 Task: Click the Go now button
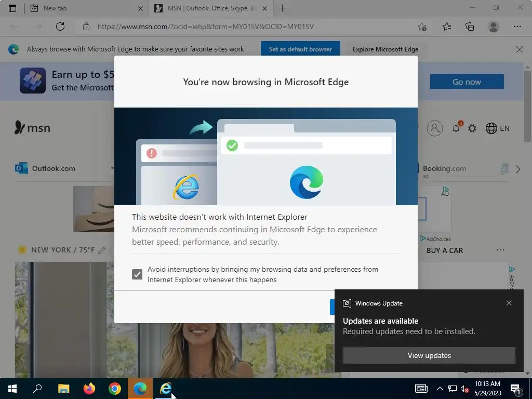pyautogui.click(x=467, y=82)
